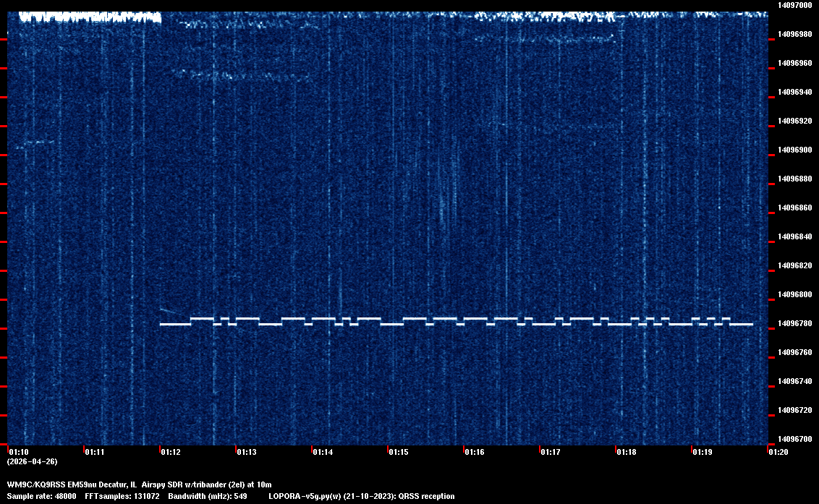Click the (2026-04-26) date label
This screenshot has width=819, height=504.
coord(32,461)
